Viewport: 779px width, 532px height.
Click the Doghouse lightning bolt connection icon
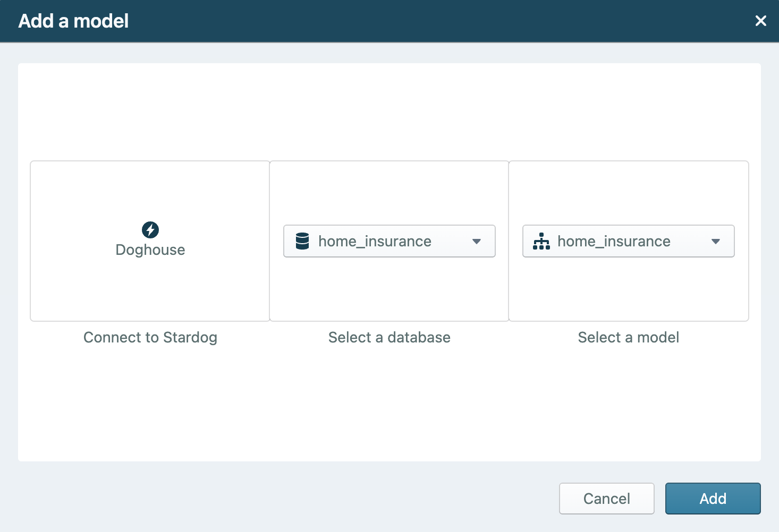[150, 230]
